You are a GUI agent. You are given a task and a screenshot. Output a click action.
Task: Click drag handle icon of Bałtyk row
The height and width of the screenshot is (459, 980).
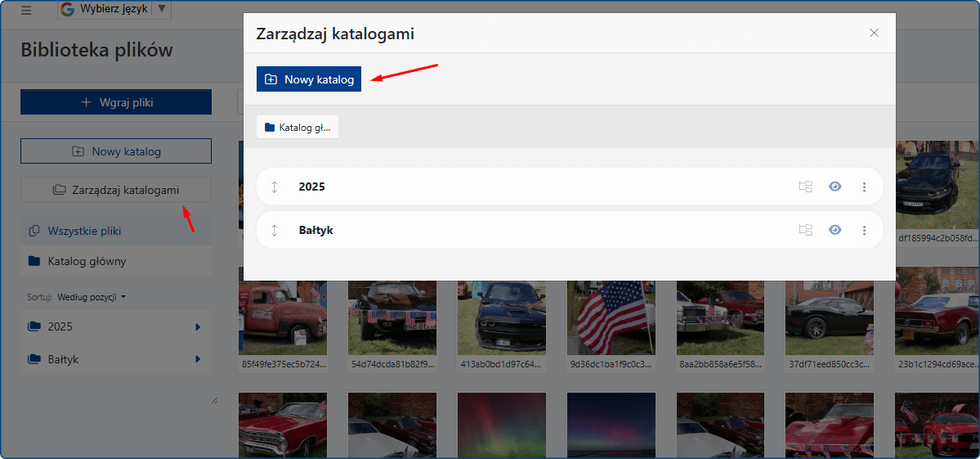pos(275,230)
